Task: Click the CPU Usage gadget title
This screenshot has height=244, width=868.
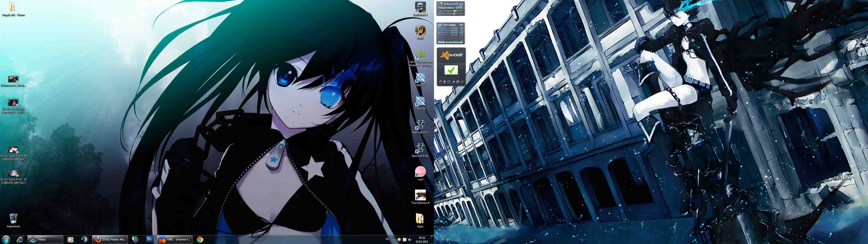Action: [450, 25]
